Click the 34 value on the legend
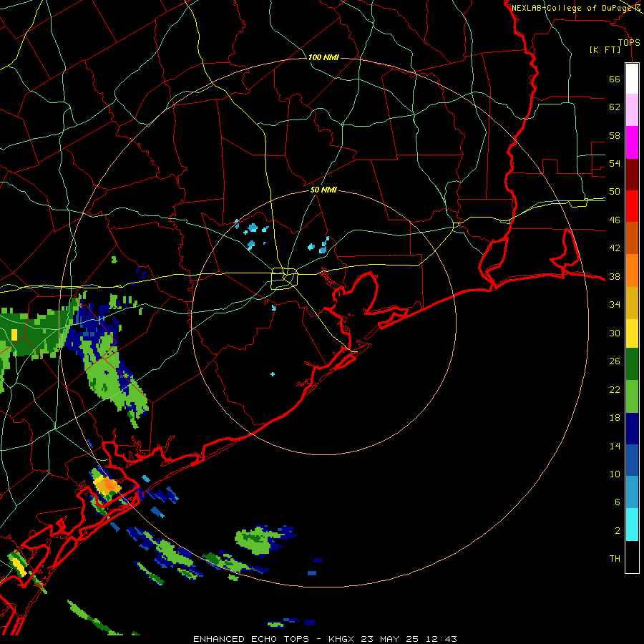The image size is (644, 644). (615, 305)
